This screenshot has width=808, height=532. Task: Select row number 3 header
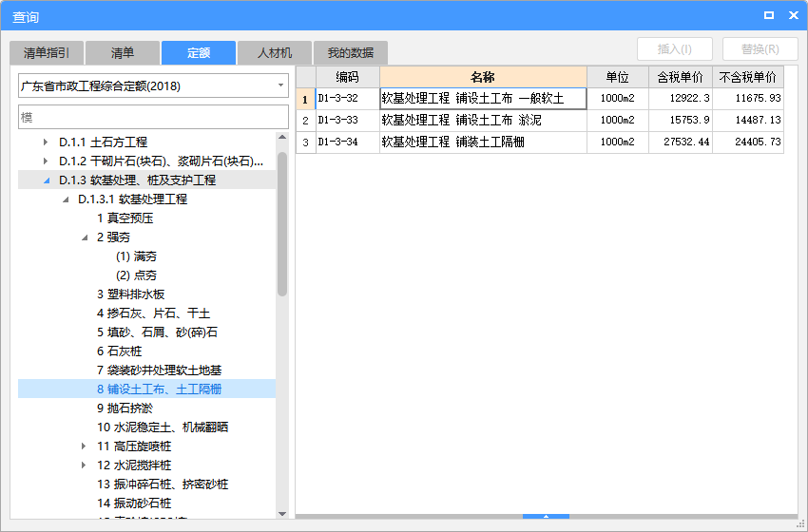pyautogui.click(x=305, y=142)
